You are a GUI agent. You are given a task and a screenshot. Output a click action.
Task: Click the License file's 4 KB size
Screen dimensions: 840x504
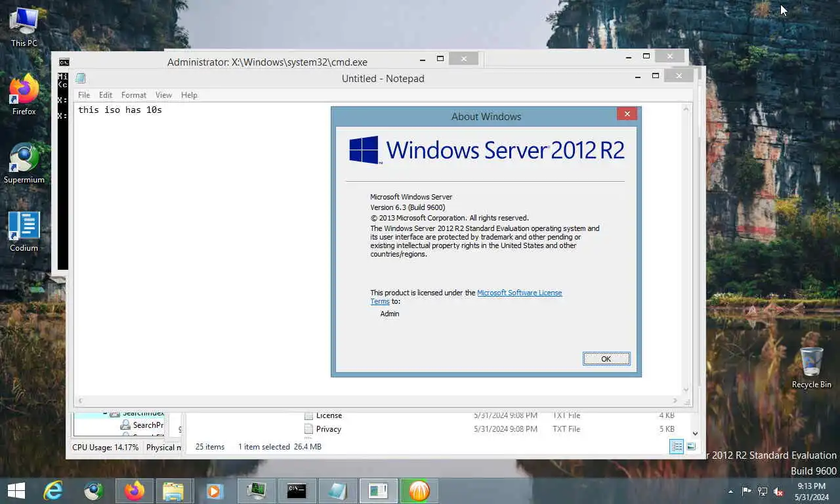coord(667,415)
